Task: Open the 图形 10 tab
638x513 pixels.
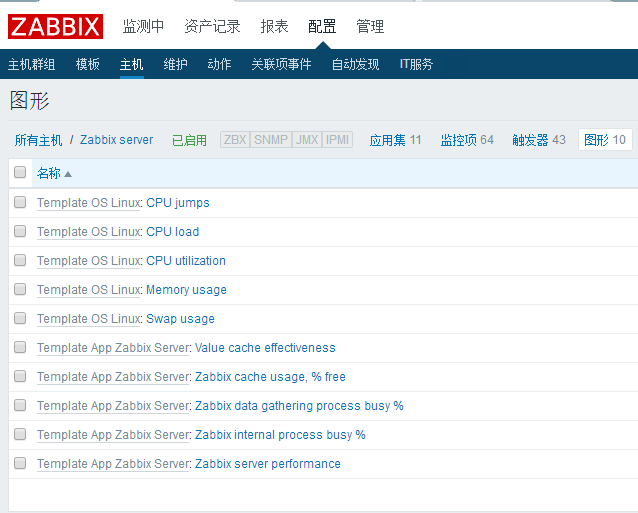Action: tap(605, 140)
